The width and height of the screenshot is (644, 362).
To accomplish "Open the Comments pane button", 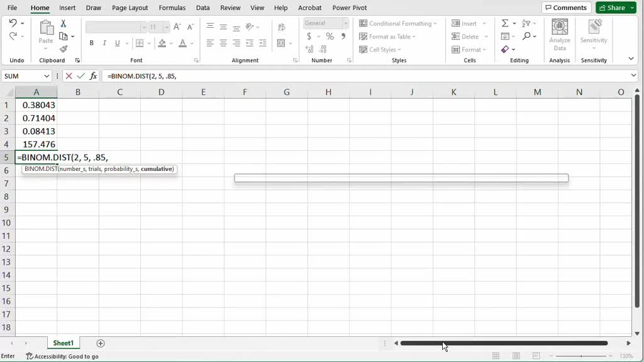I will [x=565, y=8].
